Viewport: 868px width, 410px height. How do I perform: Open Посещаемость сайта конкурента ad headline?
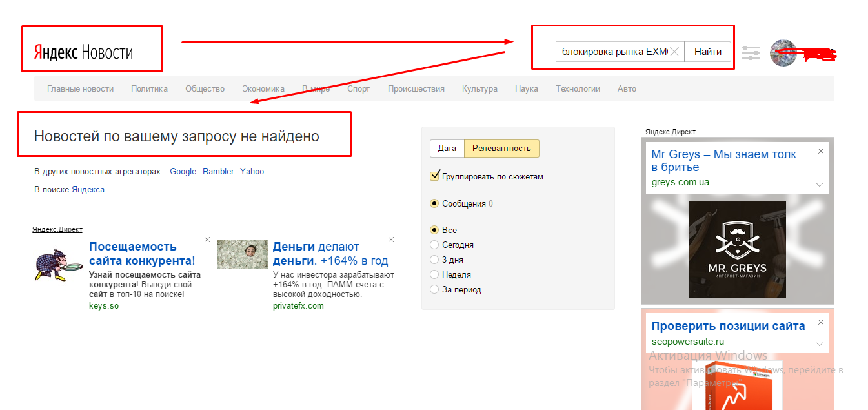(x=142, y=254)
